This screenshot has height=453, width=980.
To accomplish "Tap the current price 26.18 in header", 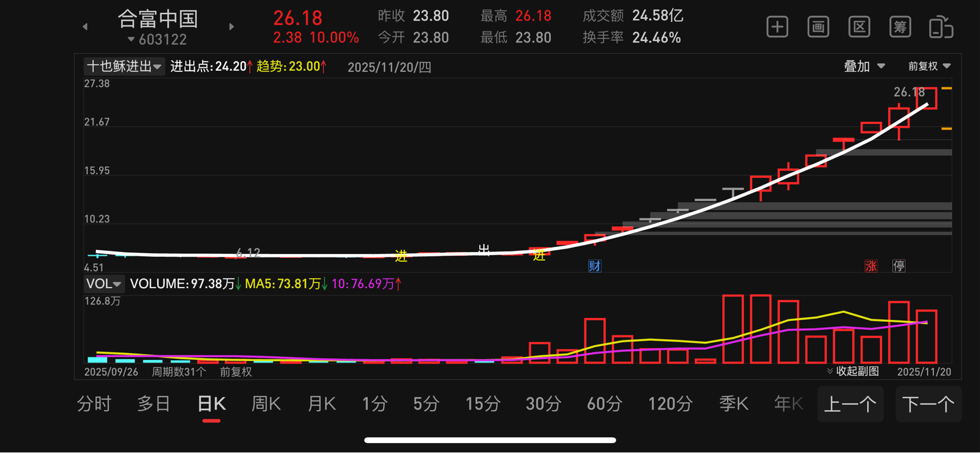I will [x=298, y=18].
